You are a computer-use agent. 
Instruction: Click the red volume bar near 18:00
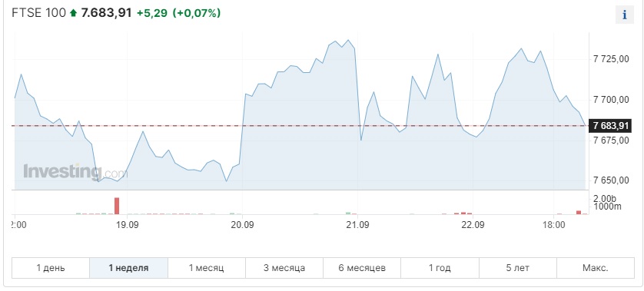[x=579, y=212]
